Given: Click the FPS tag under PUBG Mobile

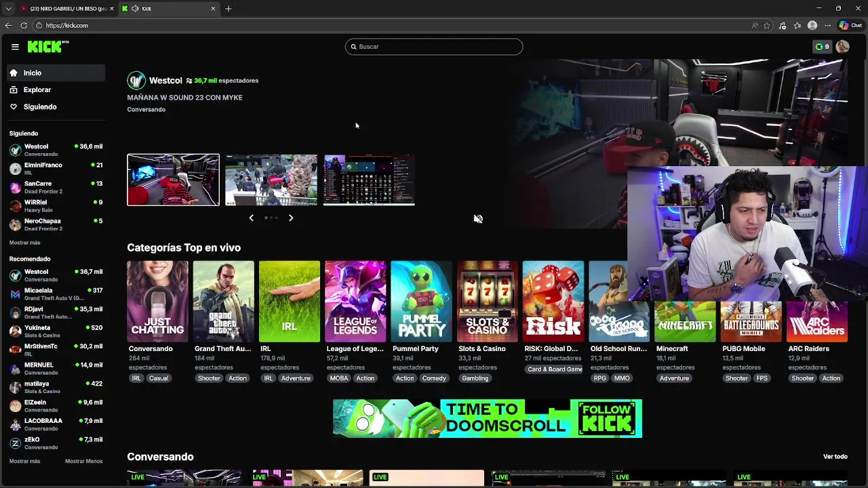Looking at the screenshot, I should [x=762, y=378].
